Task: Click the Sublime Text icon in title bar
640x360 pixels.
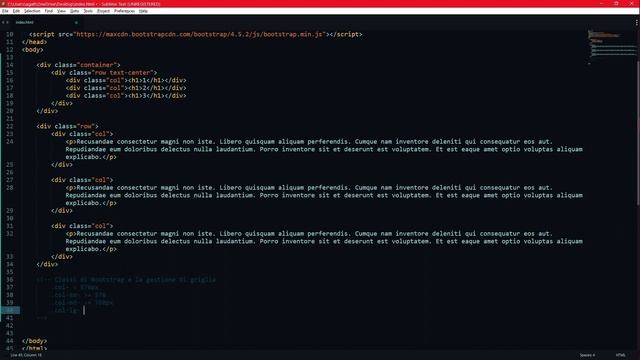Action: (x=3, y=4)
